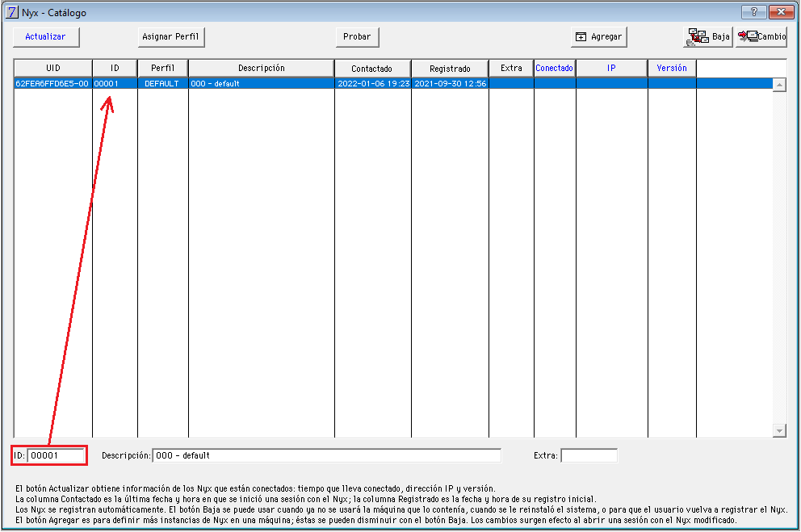
Task: Click the Versión column header
Action: [x=672, y=68]
